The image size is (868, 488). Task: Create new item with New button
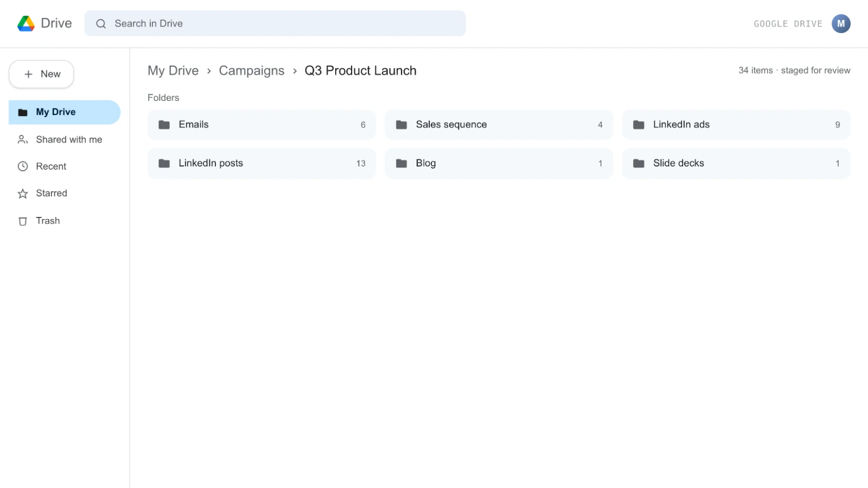[x=41, y=74]
